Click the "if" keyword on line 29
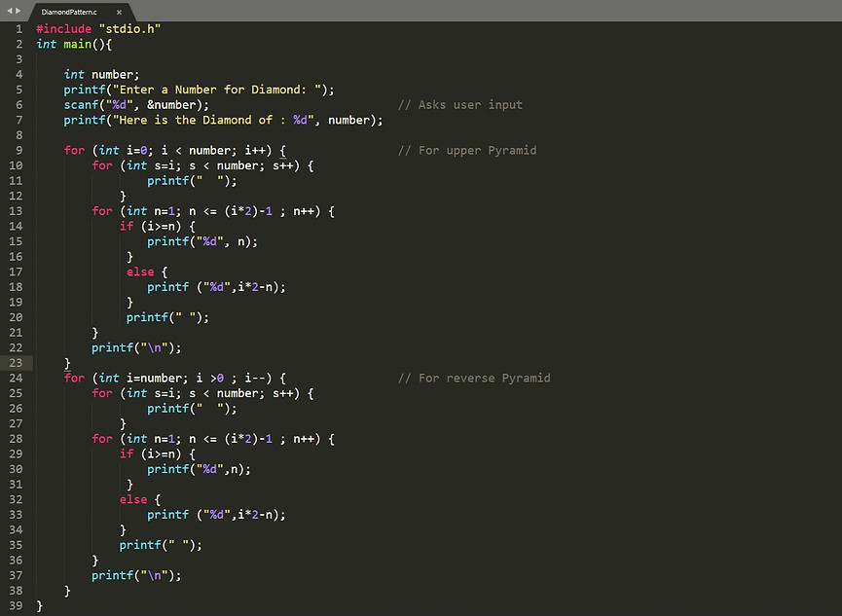 [x=127, y=453]
